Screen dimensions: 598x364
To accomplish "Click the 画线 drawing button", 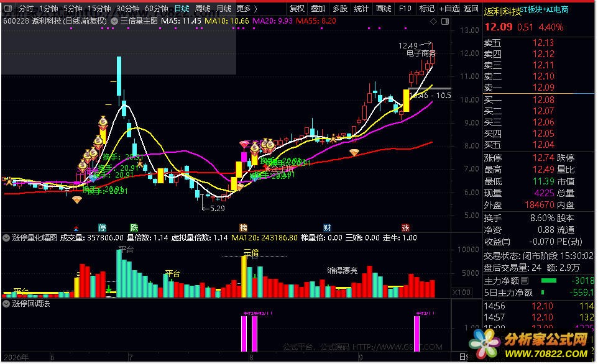I will [x=384, y=8].
